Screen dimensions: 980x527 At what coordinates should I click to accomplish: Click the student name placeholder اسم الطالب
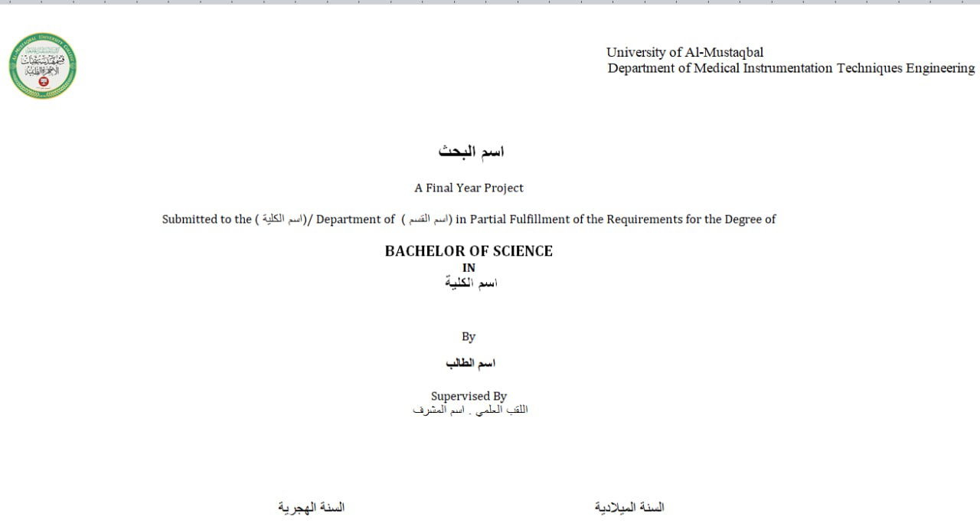point(470,363)
